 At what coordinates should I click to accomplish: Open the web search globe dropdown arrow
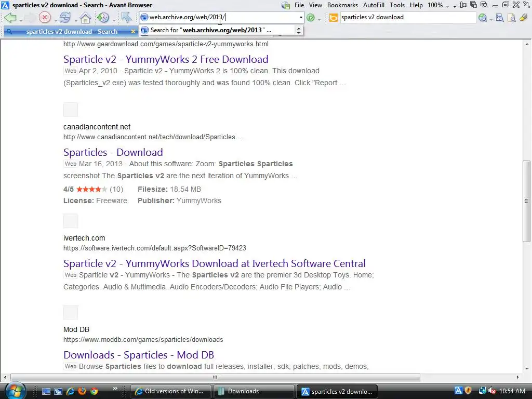pyautogui.click(x=491, y=20)
